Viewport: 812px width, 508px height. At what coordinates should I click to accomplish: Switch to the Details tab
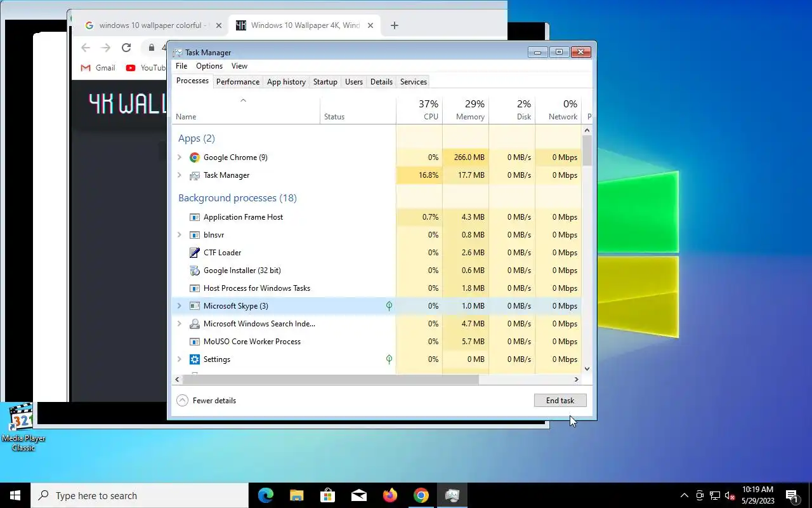[381, 82]
